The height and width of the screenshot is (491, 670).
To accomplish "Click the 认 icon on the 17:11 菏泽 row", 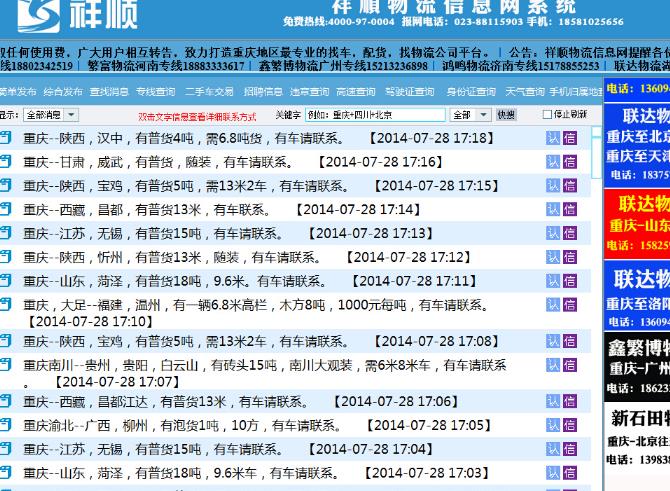I will 552,281.
